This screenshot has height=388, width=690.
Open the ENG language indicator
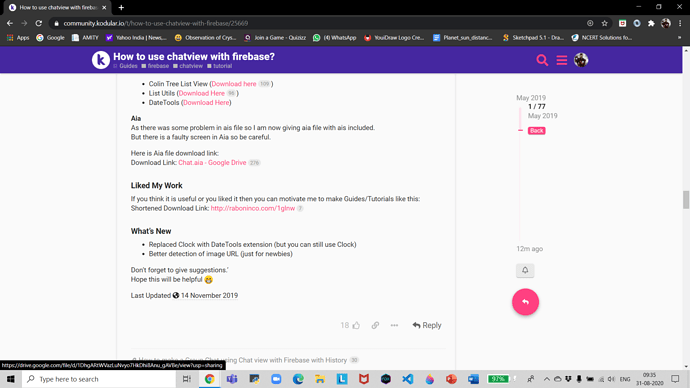(x=625, y=379)
